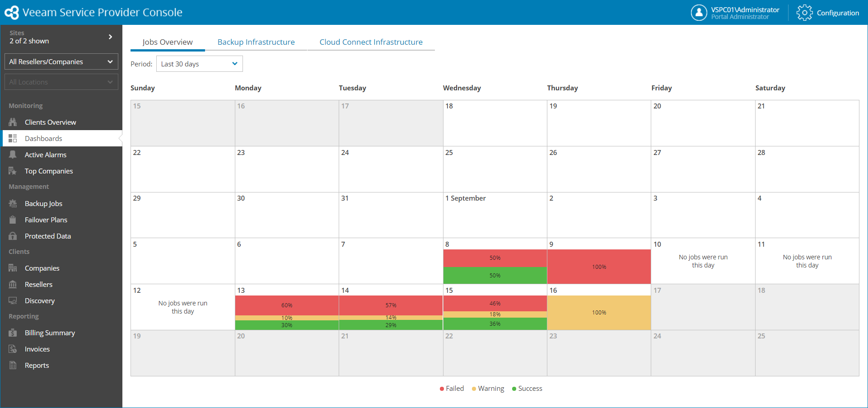Click the September 16 warning block

[x=599, y=313]
